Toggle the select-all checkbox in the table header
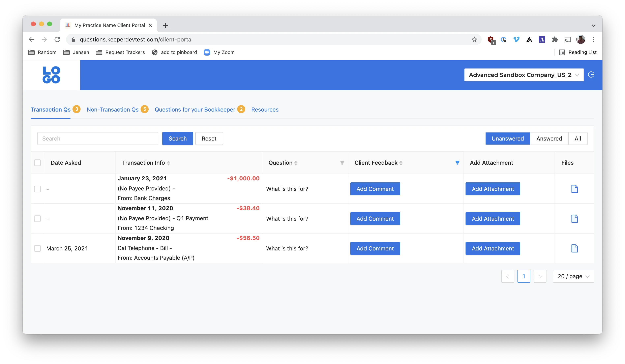625x364 pixels. pos(37,163)
